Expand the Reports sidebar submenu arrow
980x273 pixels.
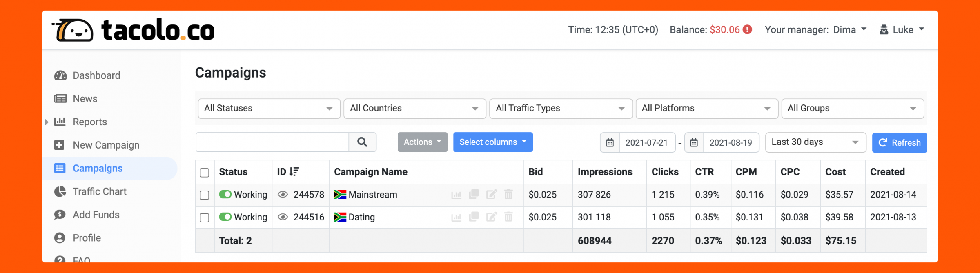tap(47, 122)
